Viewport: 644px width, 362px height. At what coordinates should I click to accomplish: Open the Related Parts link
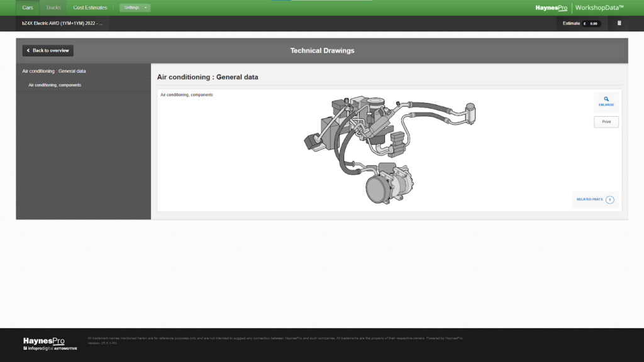(589, 200)
